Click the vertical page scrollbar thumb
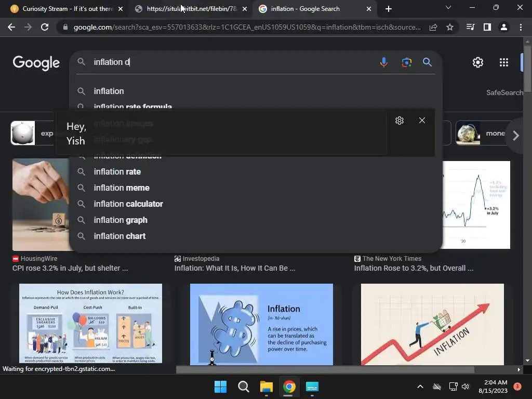 527,68
